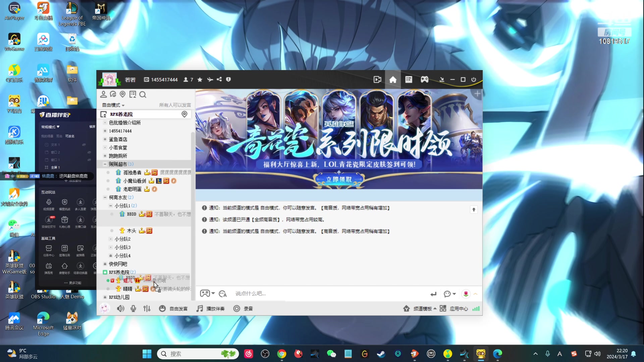Open the video live icon in YY title bar
The image size is (644, 362).
377,79
